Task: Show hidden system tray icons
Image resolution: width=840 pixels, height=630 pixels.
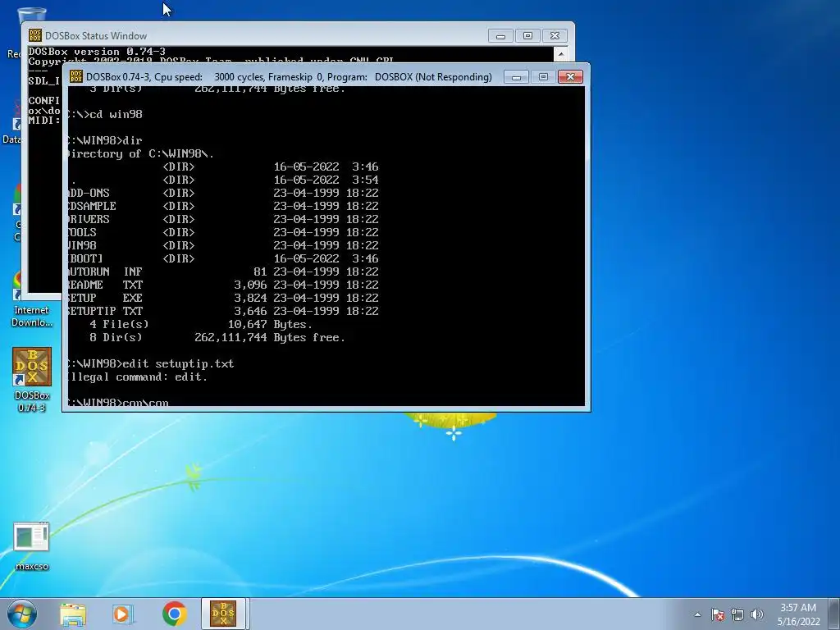Action: tap(697, 614)
